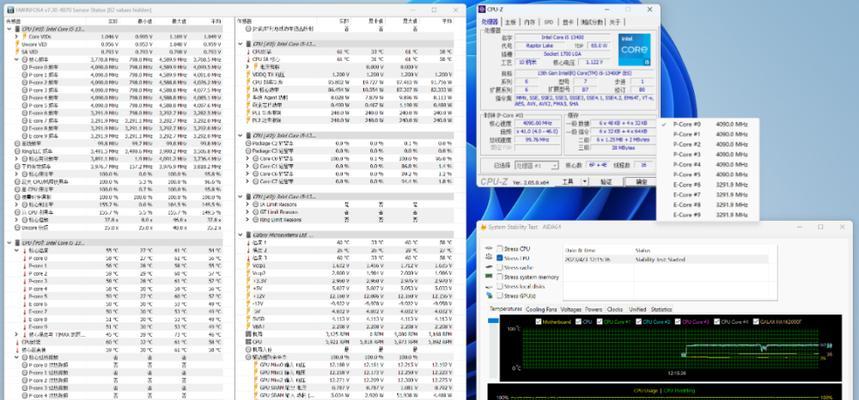This screenshot has width=859, height=400.
Task: Click the thermometer icon of P-core 0 temperature row
Action: 24,258
